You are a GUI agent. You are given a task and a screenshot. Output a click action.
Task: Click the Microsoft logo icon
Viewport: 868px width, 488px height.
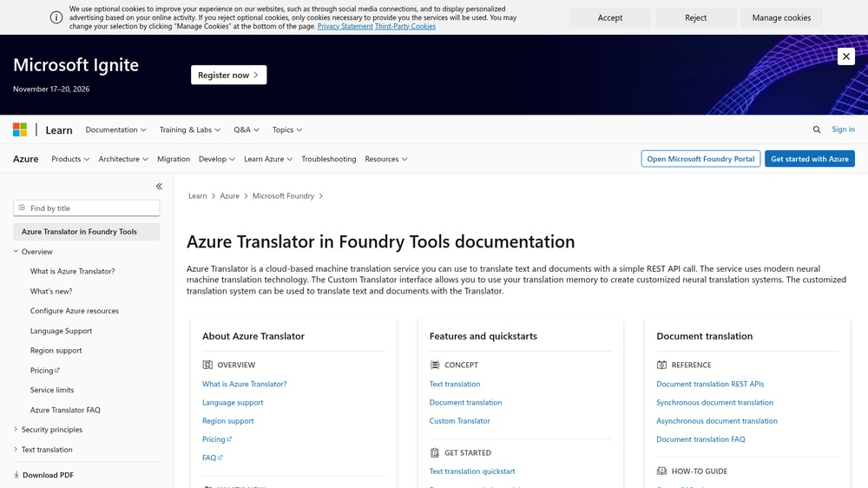(x=20, y=129)
